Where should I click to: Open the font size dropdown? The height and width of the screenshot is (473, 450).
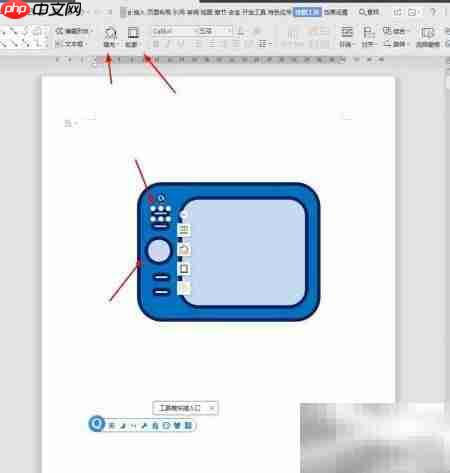click(230, 31)
